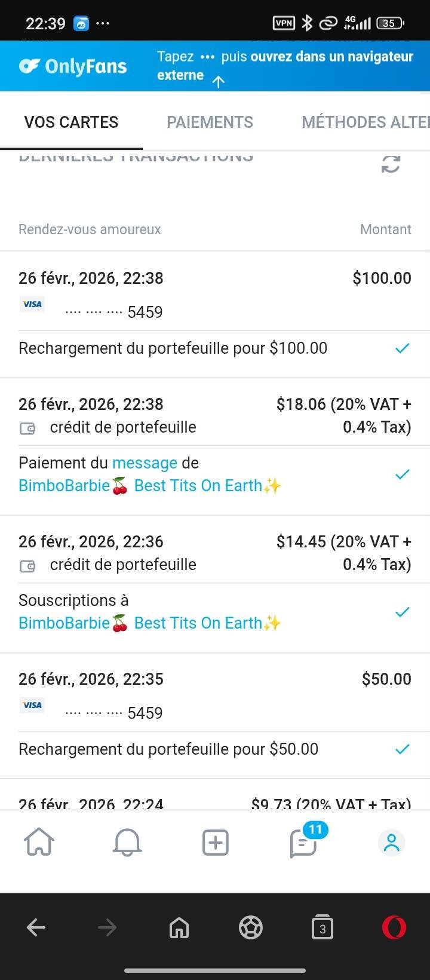Tap the refresh transactions icon

click(391, 164)
